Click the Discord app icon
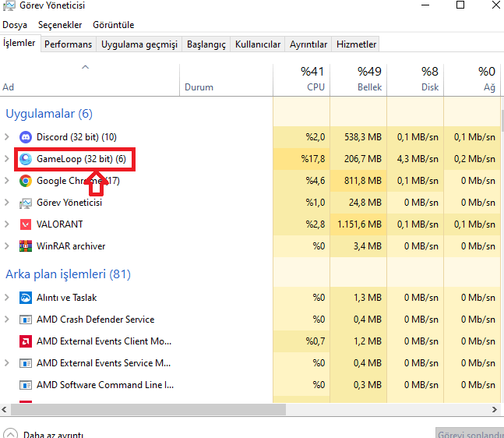Viewport: 504px width, 438px height. [26, 137]
